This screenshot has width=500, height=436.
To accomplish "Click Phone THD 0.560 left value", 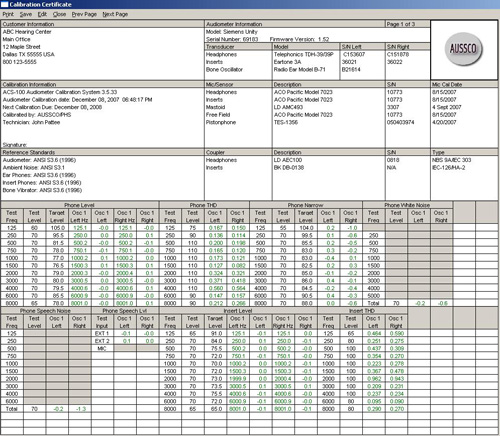I will [x=216, y=288].
